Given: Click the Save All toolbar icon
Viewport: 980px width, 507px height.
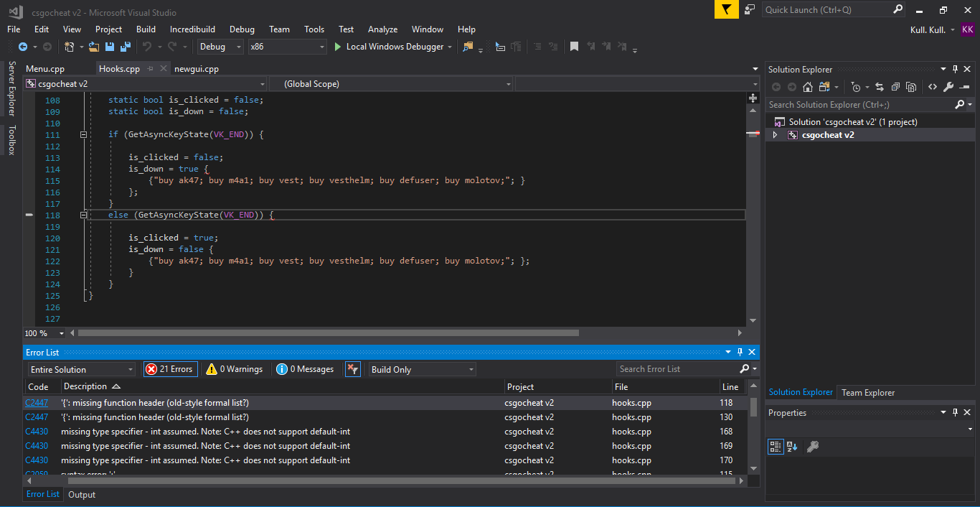Looking at the screenshot, I should click(x=126, y=47).
